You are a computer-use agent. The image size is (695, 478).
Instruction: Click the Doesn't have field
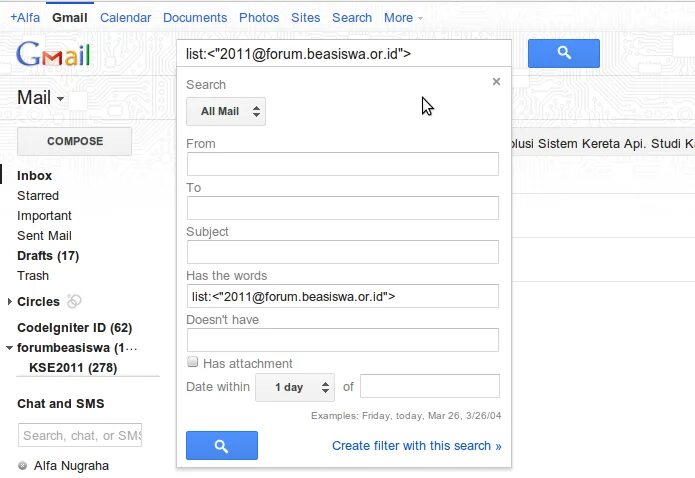click(x=343, y=340)
